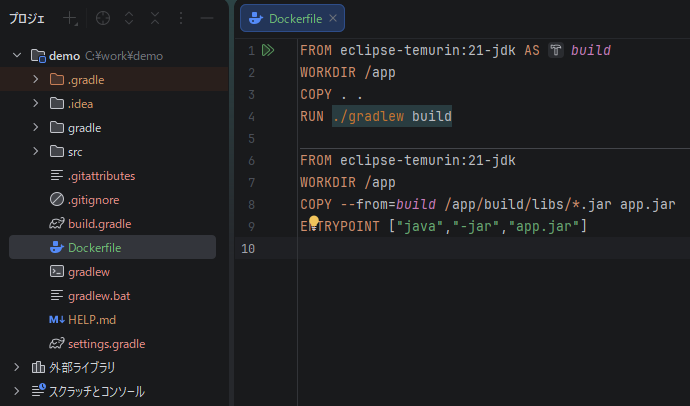Click the expand all icon in project toolbar
690x406 pixels.
[129, 18]
